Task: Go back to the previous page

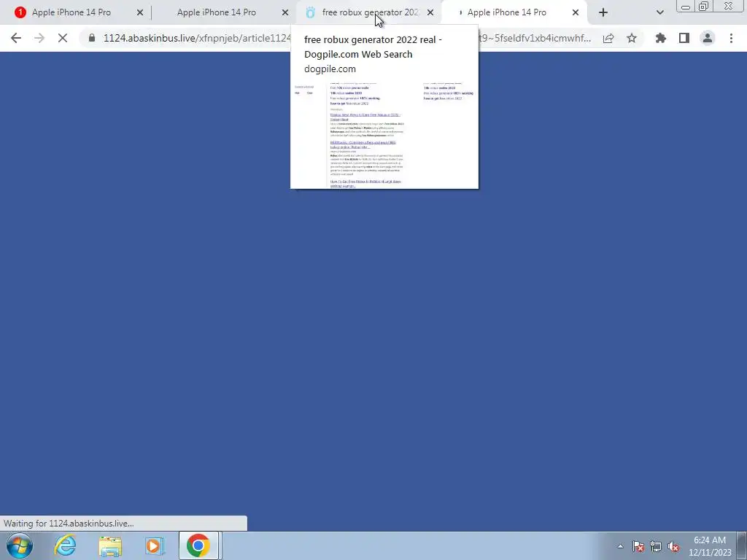Action: click(x=16, y=38)
